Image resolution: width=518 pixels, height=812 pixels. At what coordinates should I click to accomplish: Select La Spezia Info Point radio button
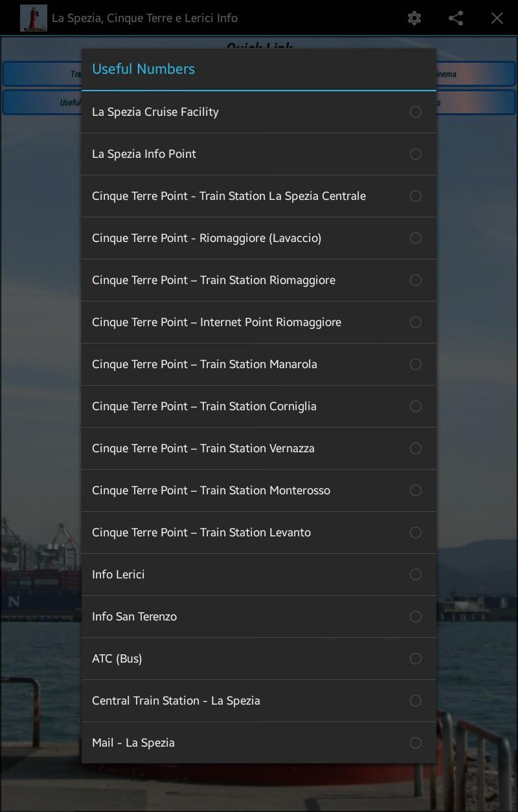[416, 154]
